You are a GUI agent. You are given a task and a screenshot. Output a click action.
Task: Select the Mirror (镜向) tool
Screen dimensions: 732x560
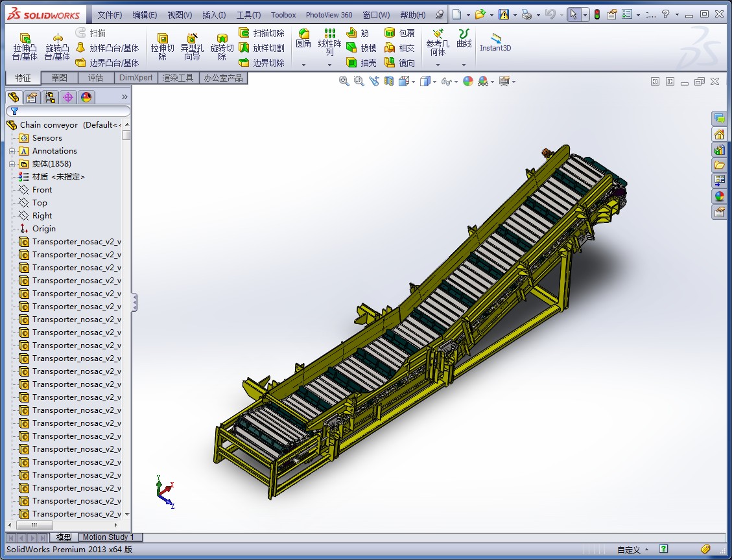(399, 62)
